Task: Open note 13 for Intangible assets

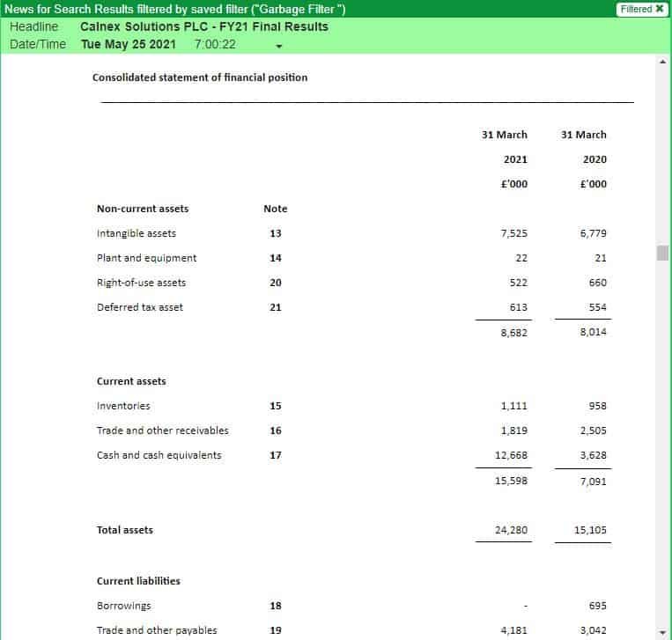Action: 275,233
